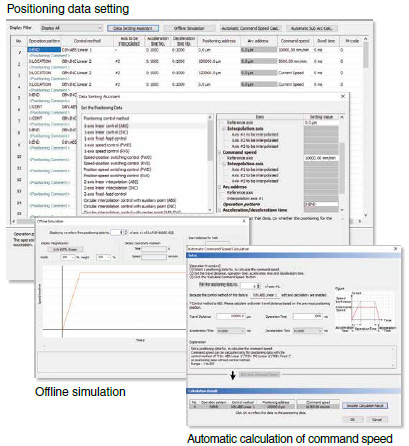
Task: Click the Speed coordinate field in Offline Simulation
Action: [x=154, y=257]
